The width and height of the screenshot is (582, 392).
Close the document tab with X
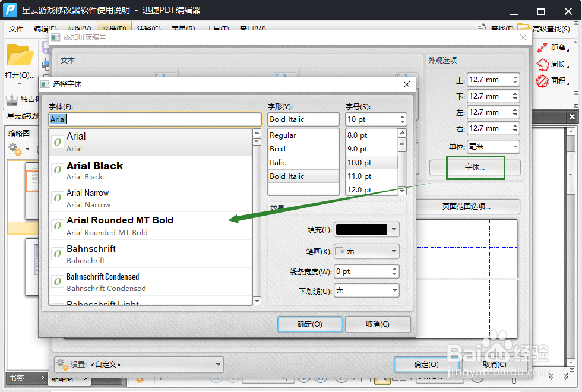tap(572, 116)
